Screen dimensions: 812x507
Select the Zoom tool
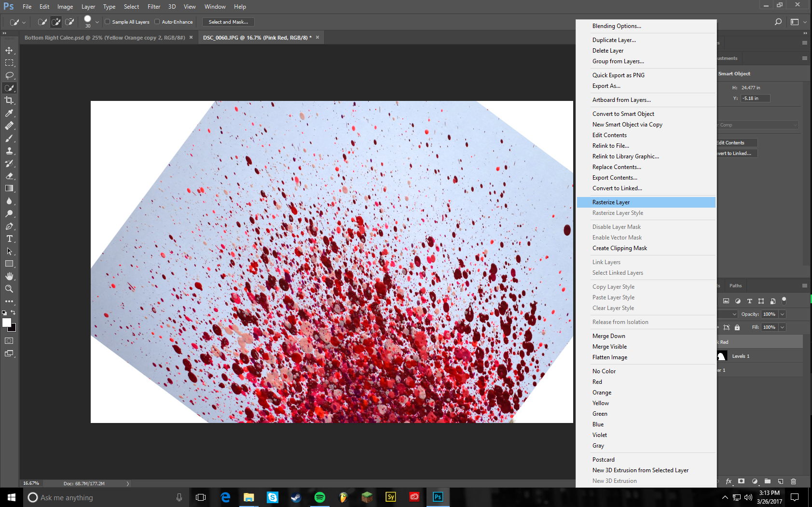coord(9,289)
